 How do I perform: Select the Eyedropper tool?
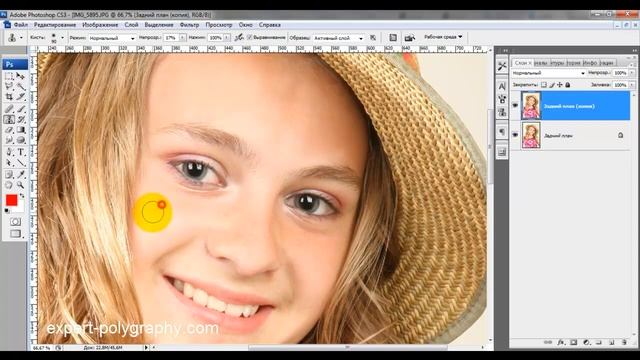pos(21,175)
